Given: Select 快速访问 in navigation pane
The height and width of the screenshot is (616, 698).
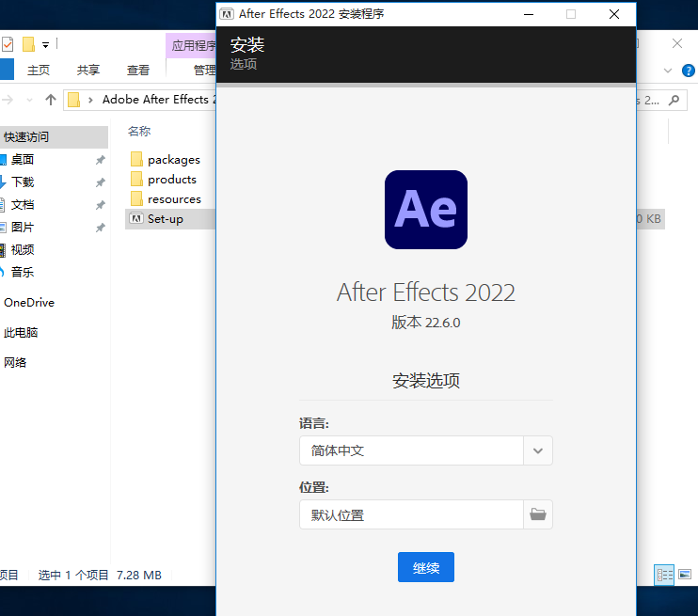Looking at the screenshot, I should pos(26,137).
